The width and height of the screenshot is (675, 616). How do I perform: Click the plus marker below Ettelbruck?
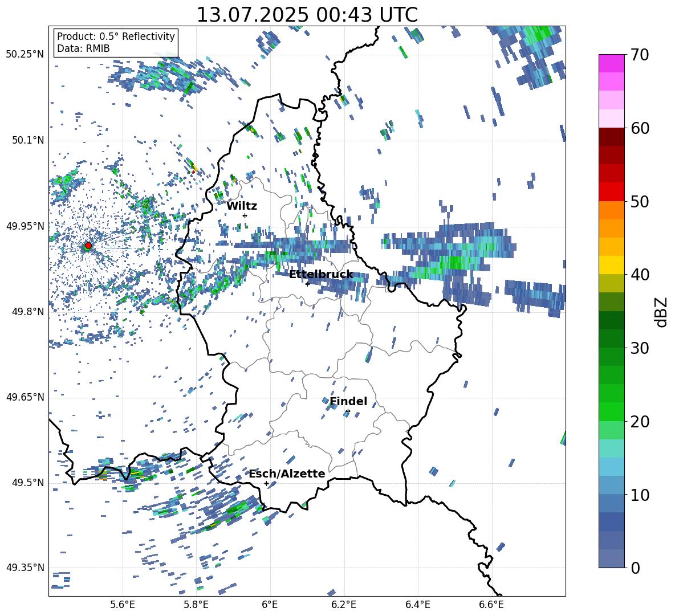coord(307,284)
